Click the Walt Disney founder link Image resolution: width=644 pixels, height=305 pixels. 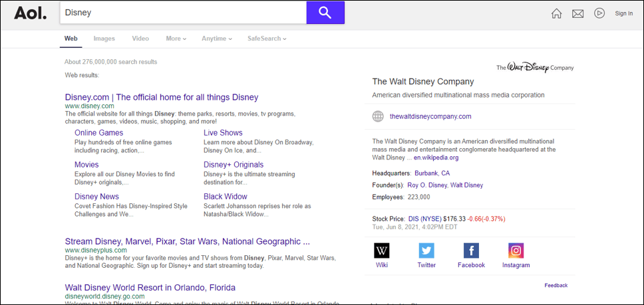click(466, 185)
